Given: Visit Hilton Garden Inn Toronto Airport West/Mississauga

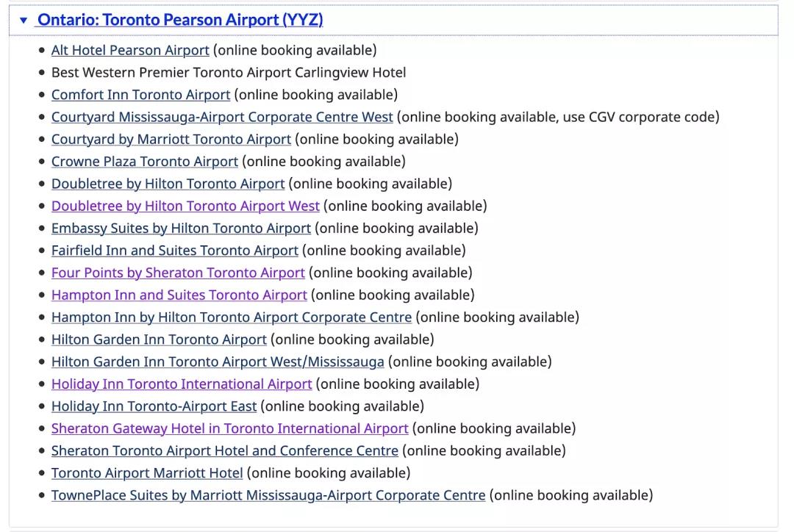Looking at the screenshot, I should 218,362.
